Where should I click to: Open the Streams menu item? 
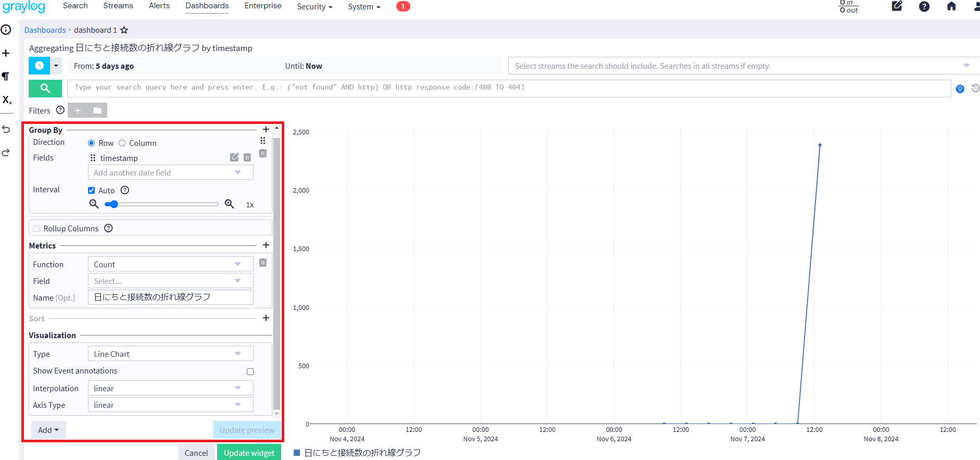coord(118,6)
